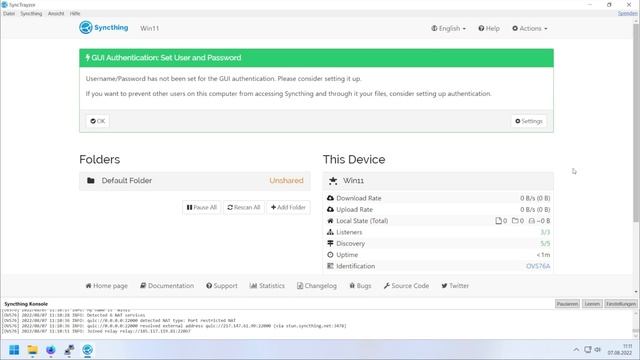The width and height of the screenshot is (640, 360).
Task: Pause all folders
Action: (202, 207)
